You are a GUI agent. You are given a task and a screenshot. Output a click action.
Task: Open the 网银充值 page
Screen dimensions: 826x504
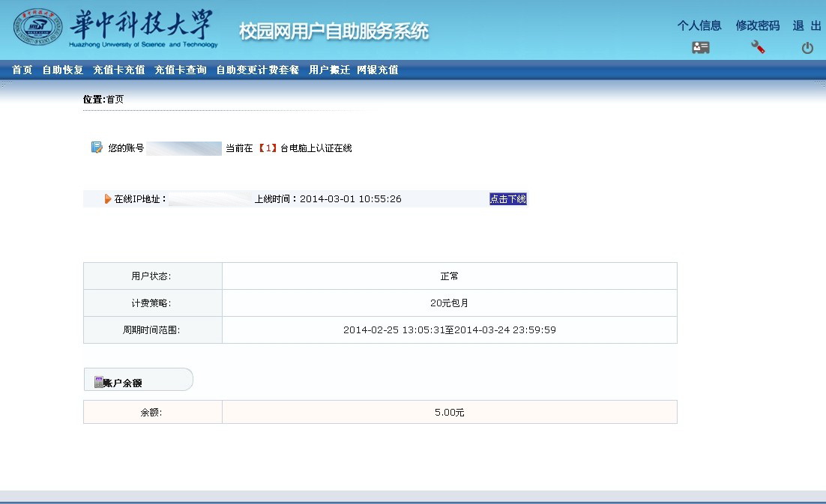tap(377, 69)
